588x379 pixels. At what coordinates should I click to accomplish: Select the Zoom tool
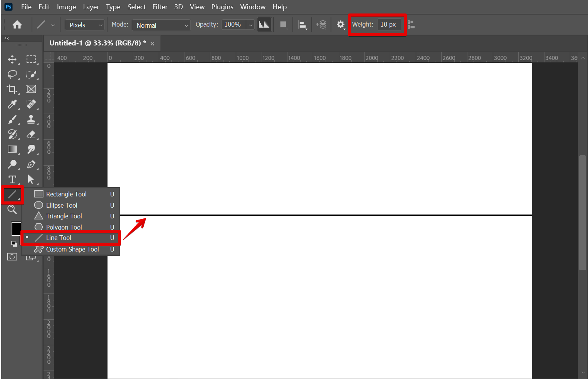click(12, 210)
